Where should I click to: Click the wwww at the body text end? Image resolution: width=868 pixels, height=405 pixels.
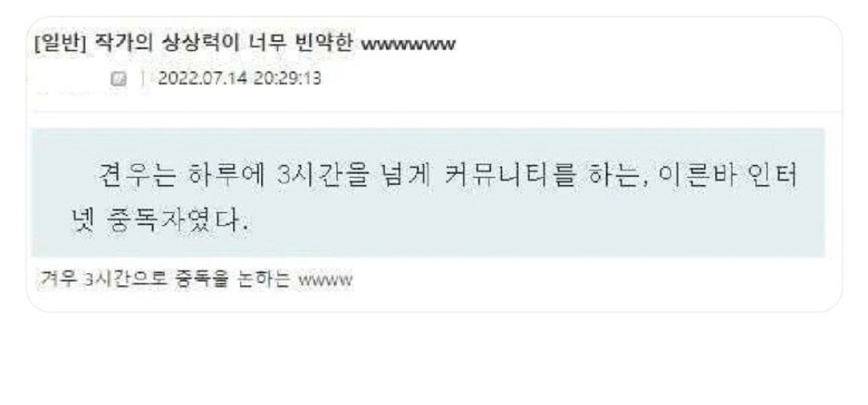pos(325,280)
